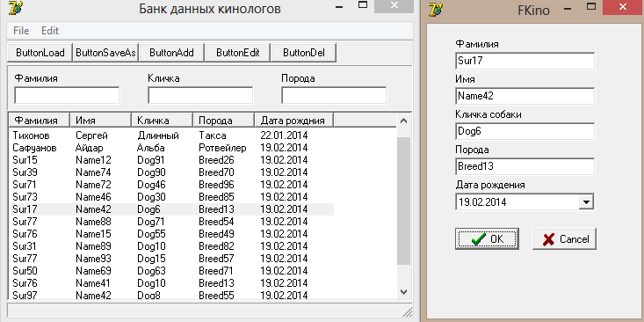This screenshot has height=322, width=644.
Task: Select the Sur97 row
Action: coord(171,295)
